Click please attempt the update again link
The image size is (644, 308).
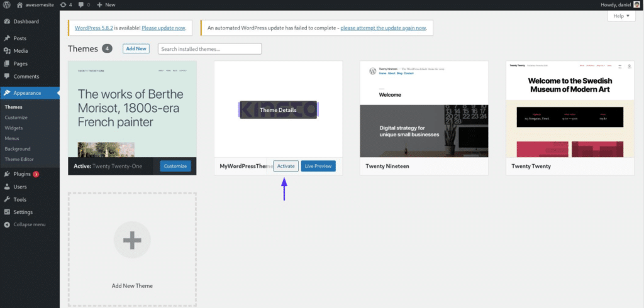(383, 28)
